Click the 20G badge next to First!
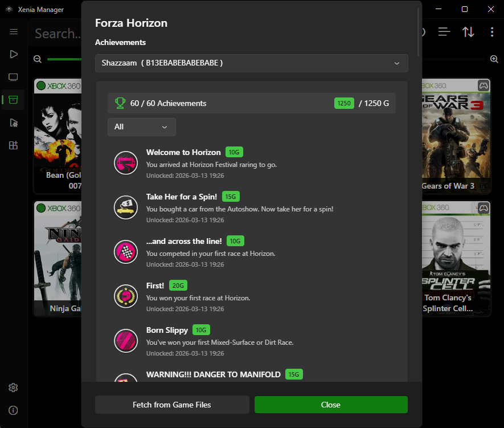The width and height of the screenshot is (504, 428). [x=178, y=286]
